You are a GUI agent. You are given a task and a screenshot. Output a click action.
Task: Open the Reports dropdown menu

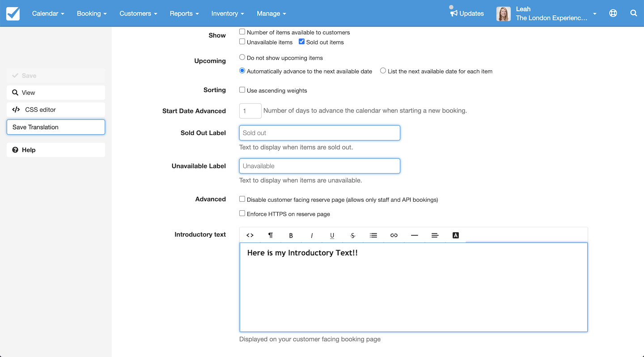pyautogui.click(x=184, y=13)
